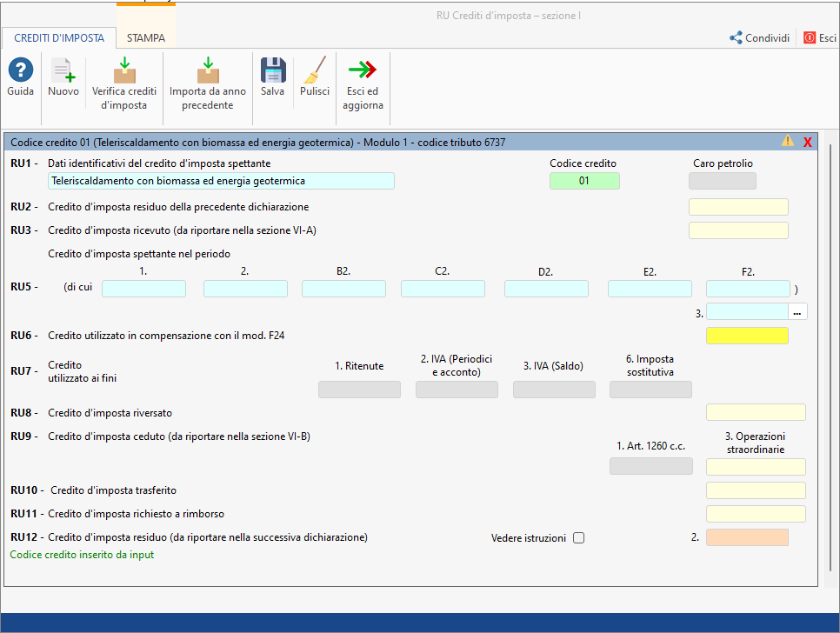Select RU5 column B2 field
840x633 pixels.
[x=344, y=289]
